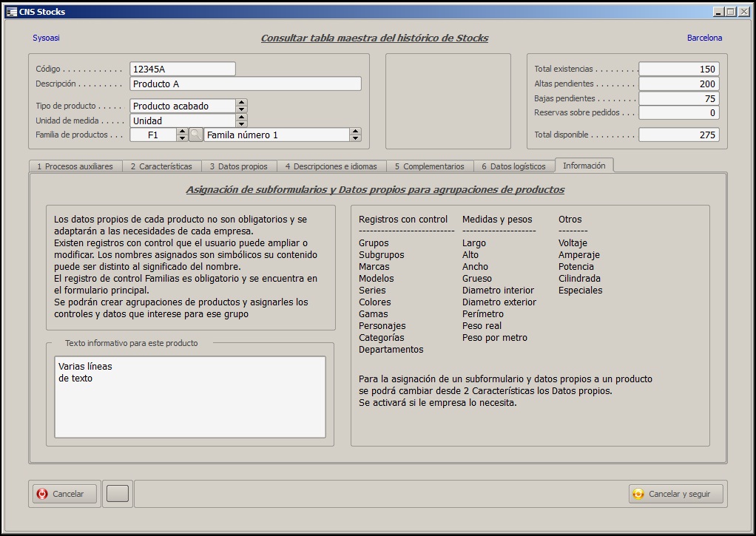The image size is (756, 536).
Task: Click the Altas pendientes value field
Action: point(679,84)
